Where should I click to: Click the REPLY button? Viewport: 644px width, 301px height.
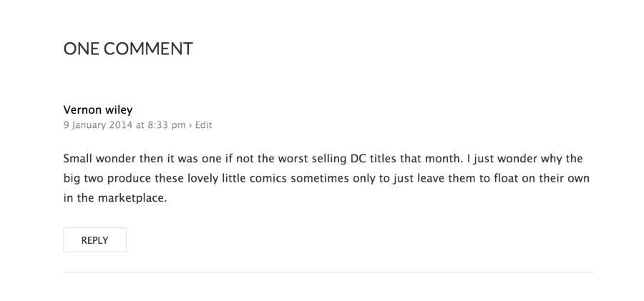[94, 240]
